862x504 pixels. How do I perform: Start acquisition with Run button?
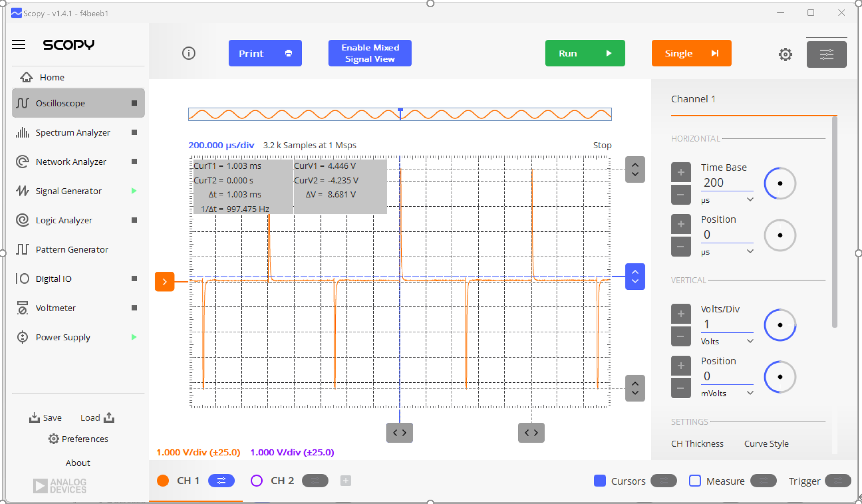[x=585, y=53]
